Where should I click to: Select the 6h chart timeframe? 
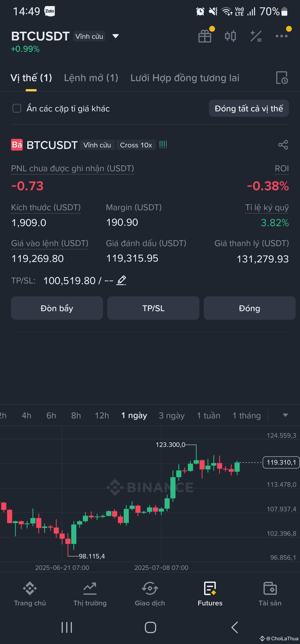coord(51,415)
